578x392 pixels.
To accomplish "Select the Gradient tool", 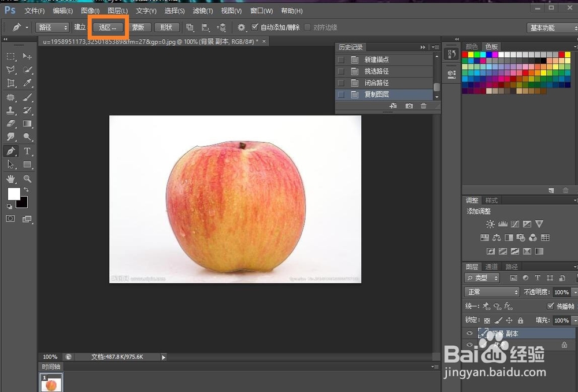I will pos(27,124).
